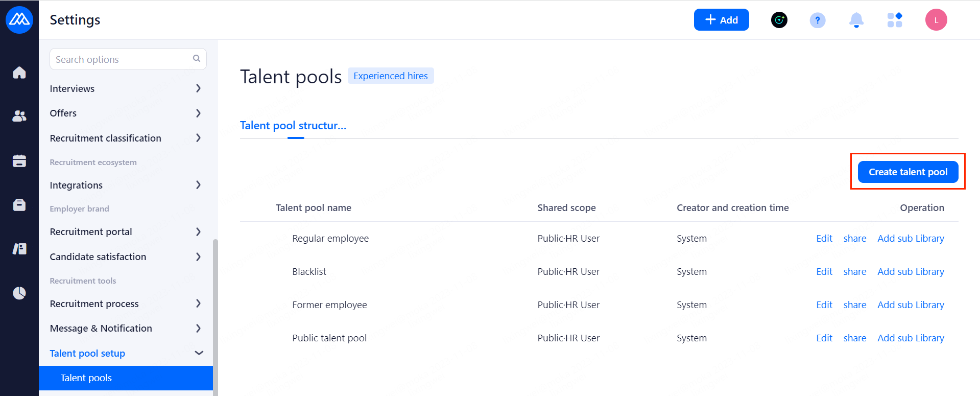The width and height of the screenshot is (980, 396).
Task: Click the green assistant icon in header
Action: 779,20
